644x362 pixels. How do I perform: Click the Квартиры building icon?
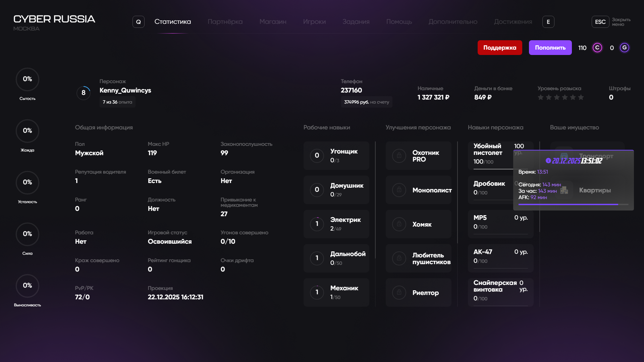(x=564, y=190)
